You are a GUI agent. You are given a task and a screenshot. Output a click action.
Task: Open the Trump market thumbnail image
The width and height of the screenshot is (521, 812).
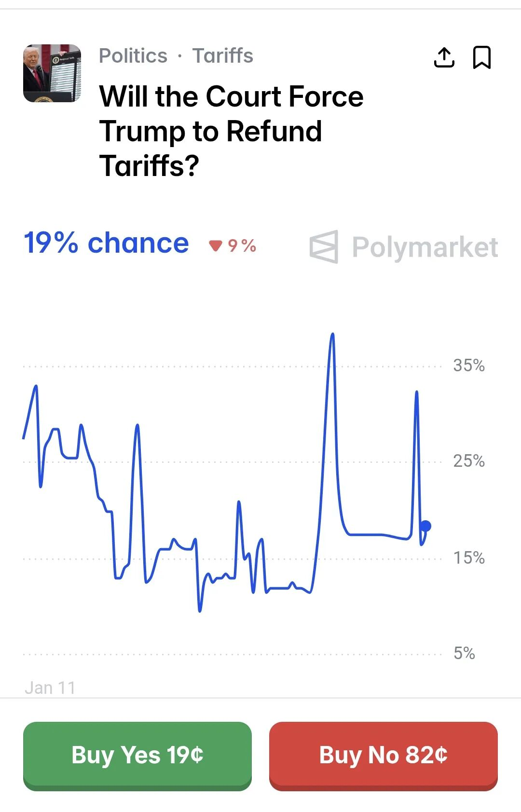(52, 73)
